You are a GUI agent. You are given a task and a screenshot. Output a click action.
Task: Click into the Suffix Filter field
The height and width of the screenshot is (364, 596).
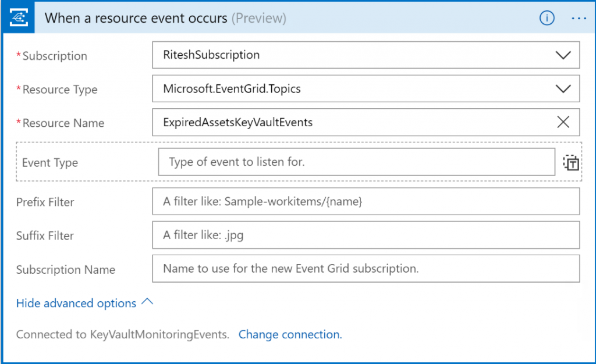click(366, 235)
